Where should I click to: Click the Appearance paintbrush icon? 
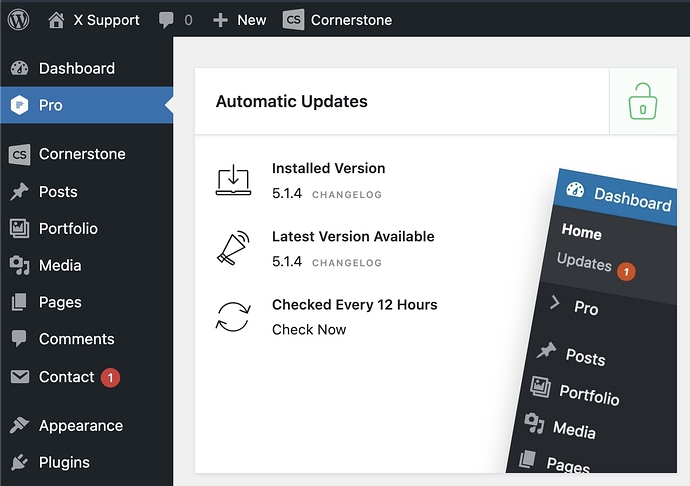(19, 425)
